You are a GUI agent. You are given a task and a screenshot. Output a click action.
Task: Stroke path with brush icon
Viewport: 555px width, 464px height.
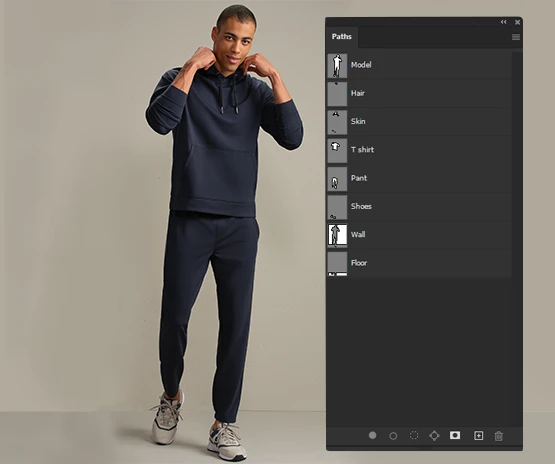click(x=393, y=436)
